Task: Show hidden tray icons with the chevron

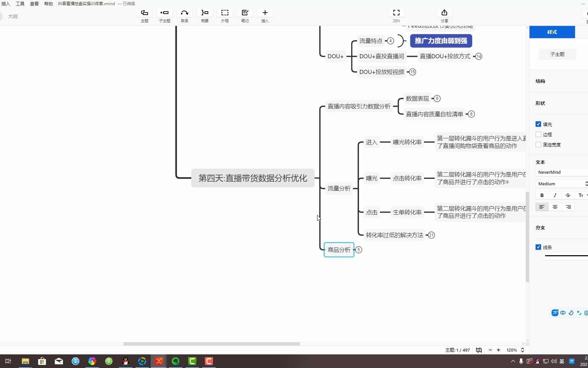Action: (x=513, y=361)
